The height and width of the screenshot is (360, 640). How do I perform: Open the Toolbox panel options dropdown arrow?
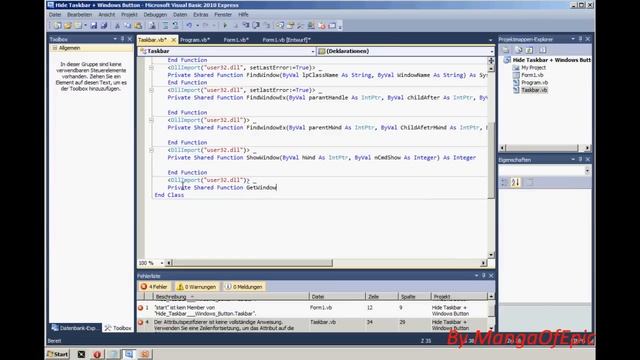pyautogui.click(x=115, y=39)
